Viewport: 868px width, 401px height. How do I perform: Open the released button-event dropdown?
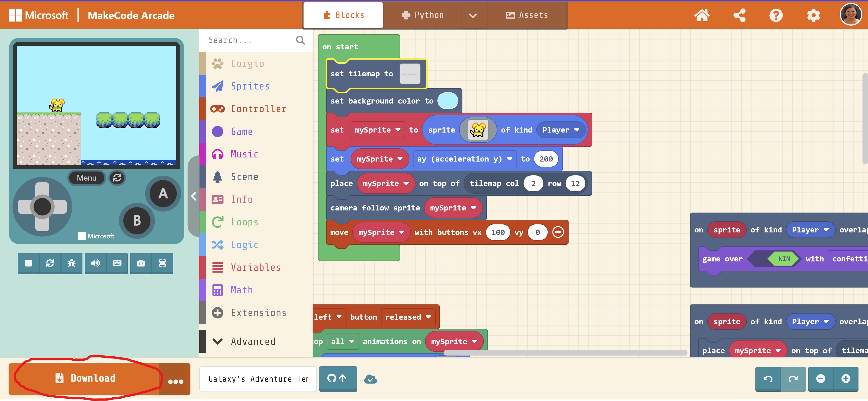coord(408,317)
